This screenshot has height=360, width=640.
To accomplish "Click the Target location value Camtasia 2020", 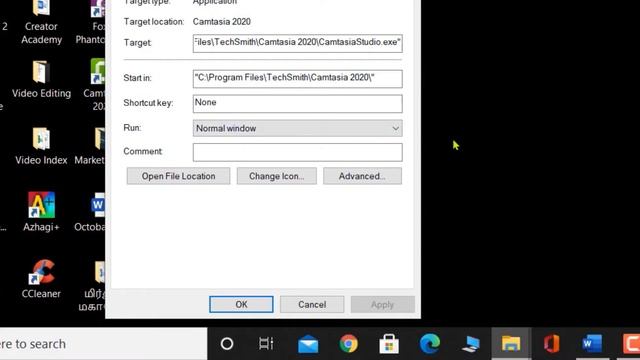I will coord(222,22).
